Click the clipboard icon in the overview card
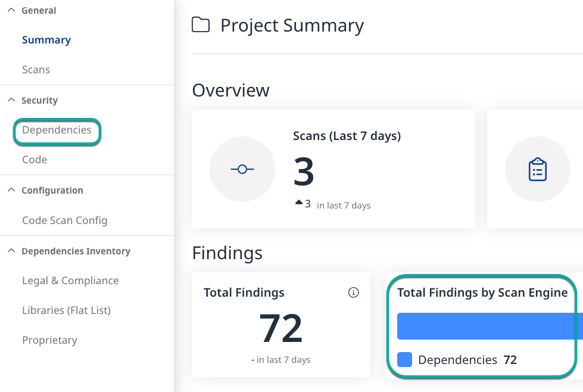Screen dimensions: 583x392 (538, 169)
